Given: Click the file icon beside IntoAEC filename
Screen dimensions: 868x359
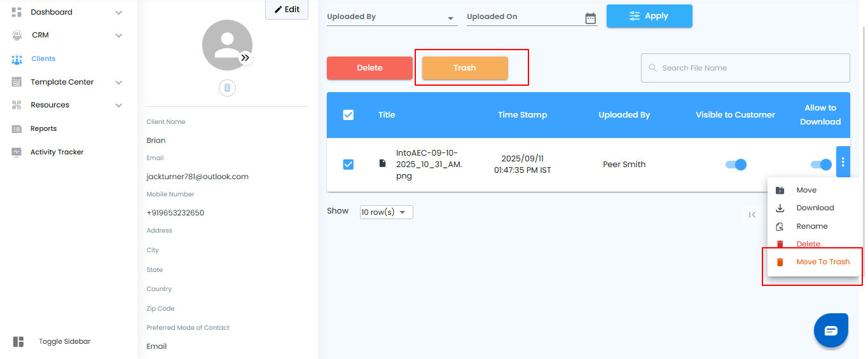Looking at the screenshot, I should [x=382, y=163].
